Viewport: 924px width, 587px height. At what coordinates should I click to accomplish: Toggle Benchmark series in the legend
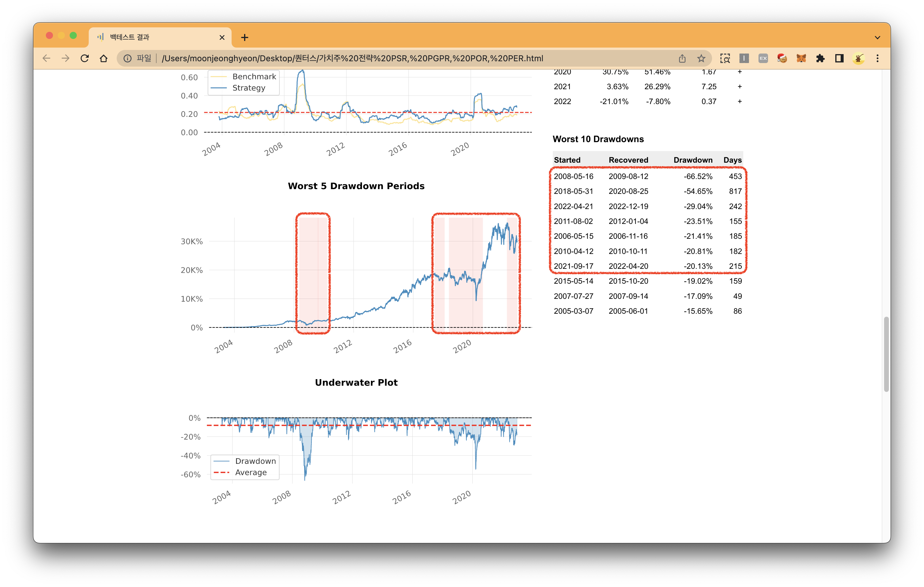point(254,77)
